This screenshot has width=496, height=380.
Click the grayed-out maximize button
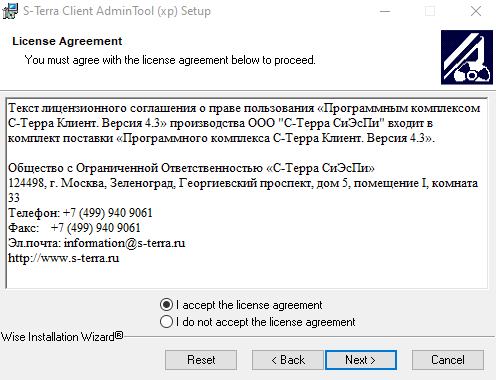(430, 11)
